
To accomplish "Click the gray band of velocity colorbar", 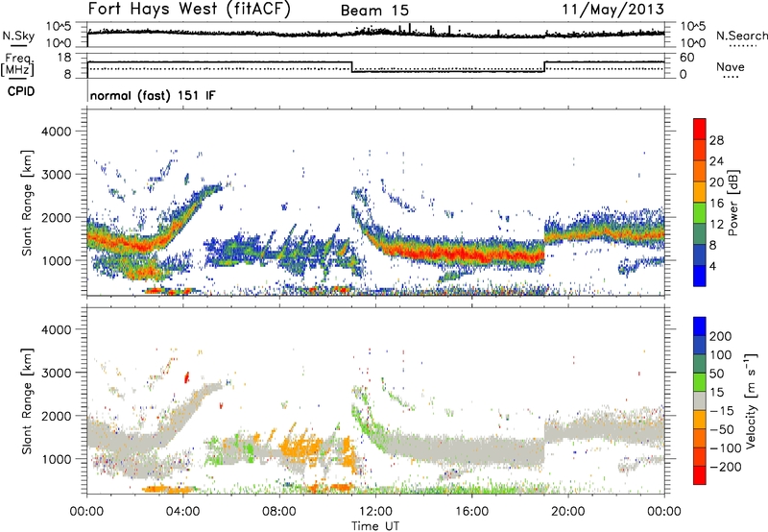I will tap(700, 400).
